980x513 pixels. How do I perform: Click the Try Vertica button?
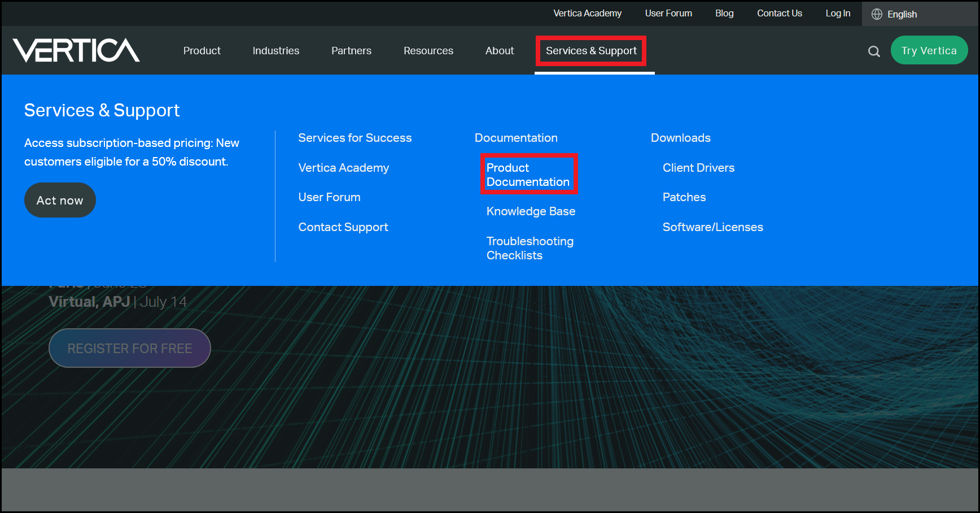coord(929,50)
